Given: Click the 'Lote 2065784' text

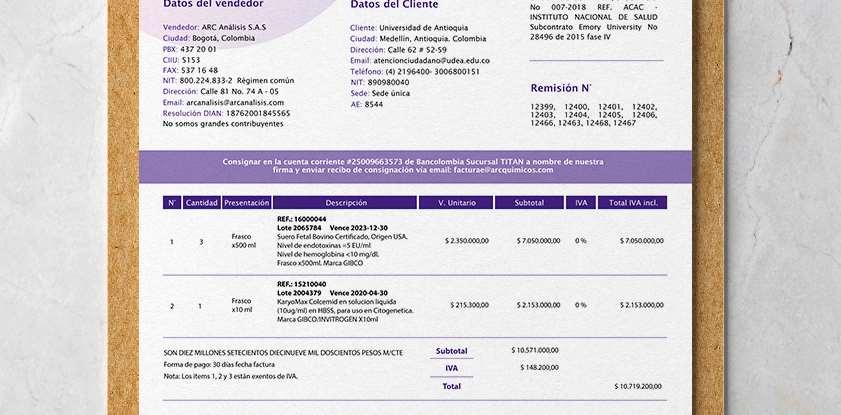Looking at the screenshot, I should coord(299,228).
